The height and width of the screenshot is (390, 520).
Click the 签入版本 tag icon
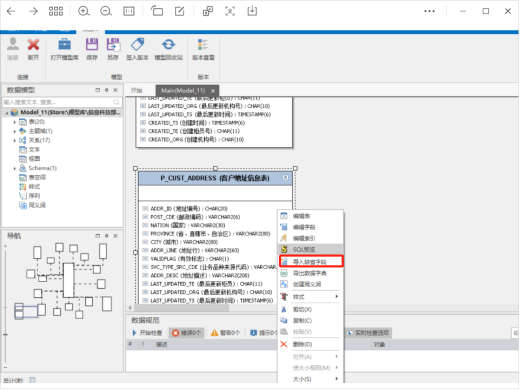pos(137,44)
